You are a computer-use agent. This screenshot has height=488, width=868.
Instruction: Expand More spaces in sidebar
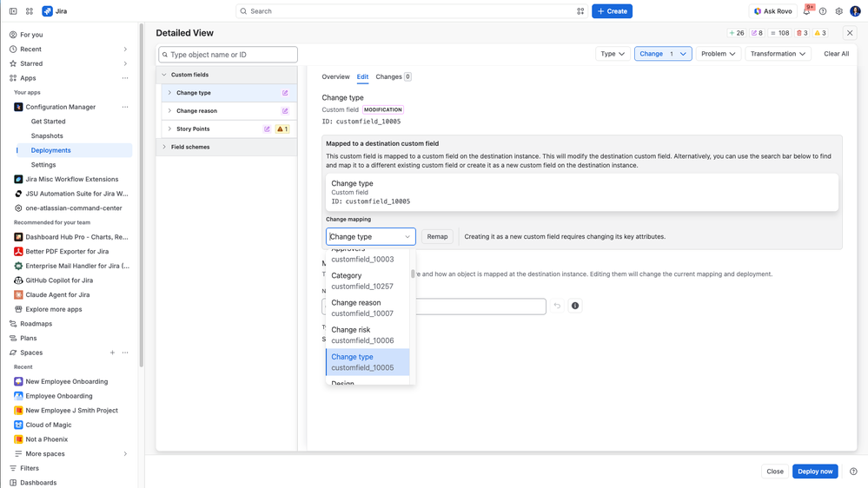[x=125, y=453]
